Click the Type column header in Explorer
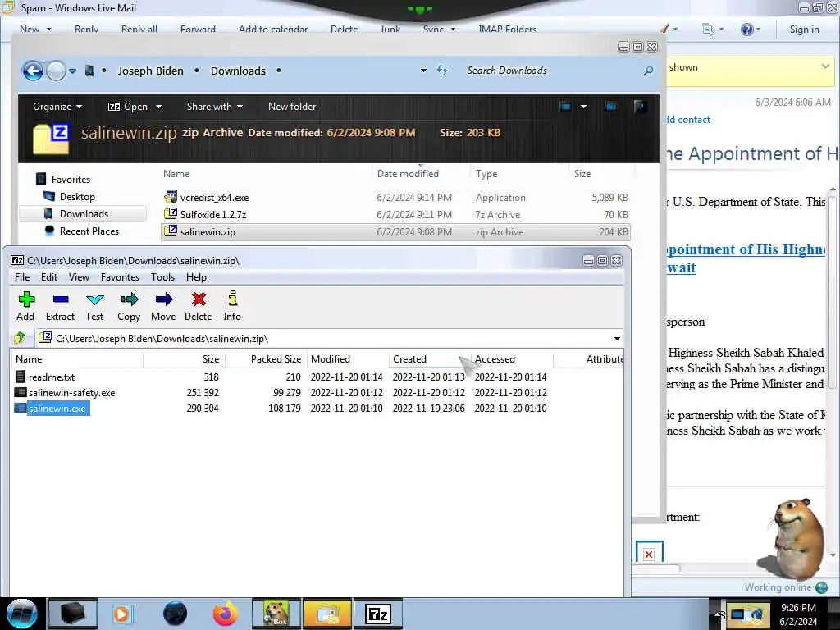 pyautogui.click(x=486, y=174)
